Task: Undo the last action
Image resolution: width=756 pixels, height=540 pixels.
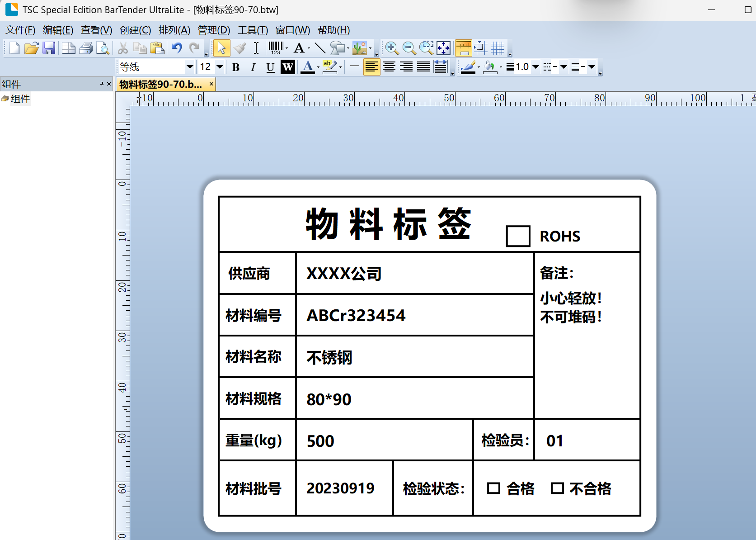Action: tap(177, 48)
